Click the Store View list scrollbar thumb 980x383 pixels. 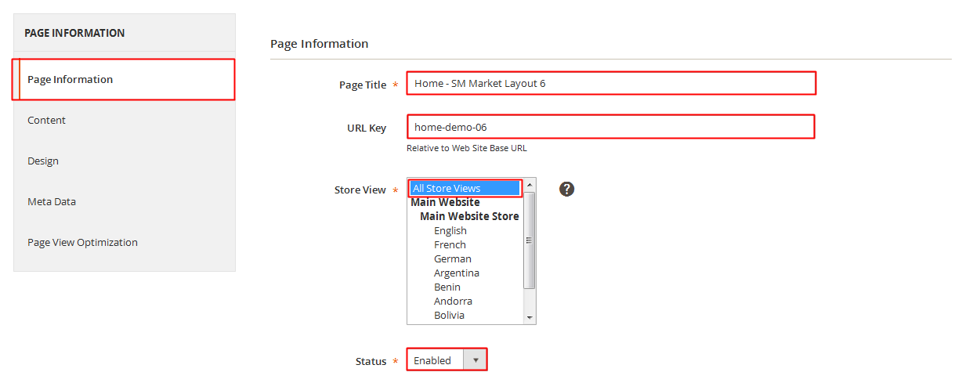pos(530,240)
